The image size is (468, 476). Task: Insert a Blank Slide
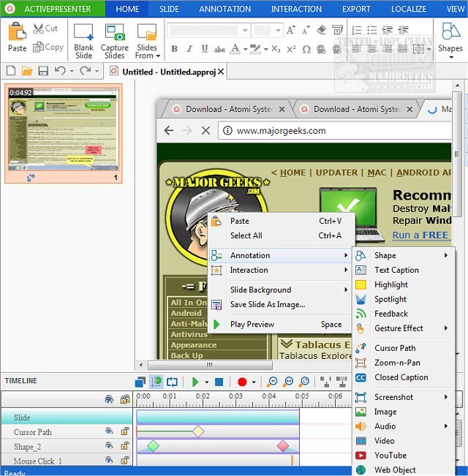pos(83,41)
